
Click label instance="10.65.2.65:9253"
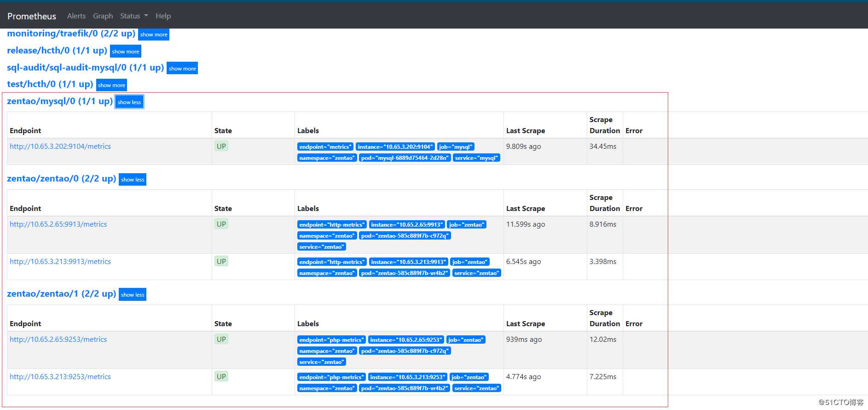pyautogui.click(x=406, y=340)
